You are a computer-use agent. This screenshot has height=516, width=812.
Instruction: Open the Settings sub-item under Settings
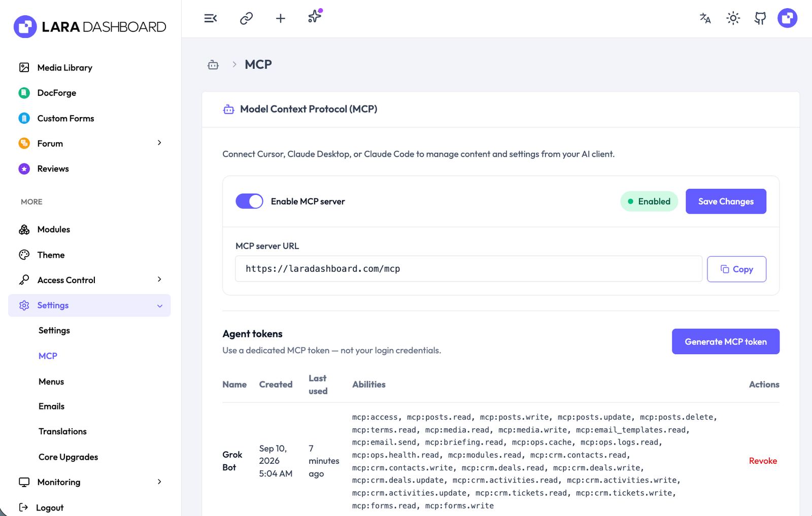tap(54, 330)
